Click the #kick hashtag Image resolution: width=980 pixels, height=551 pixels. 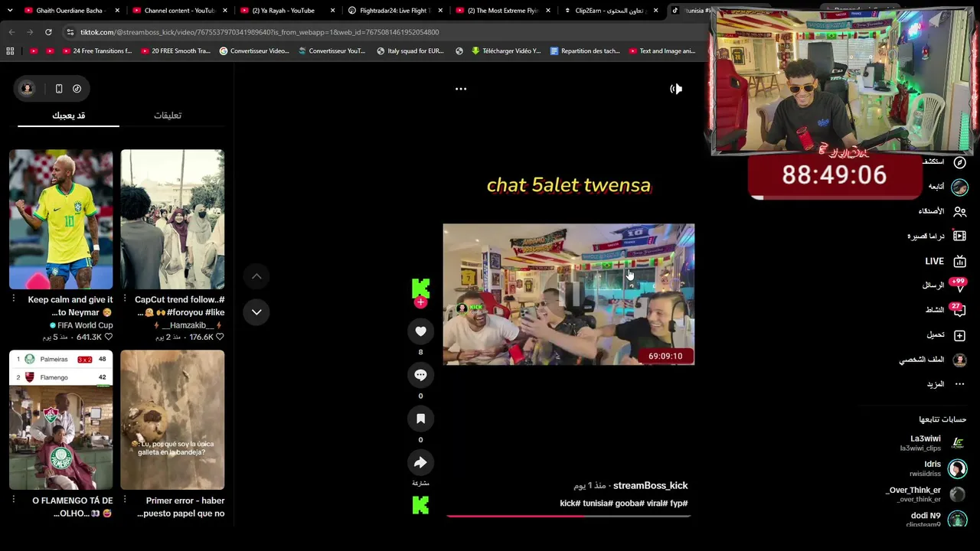[x=571, y=504]
